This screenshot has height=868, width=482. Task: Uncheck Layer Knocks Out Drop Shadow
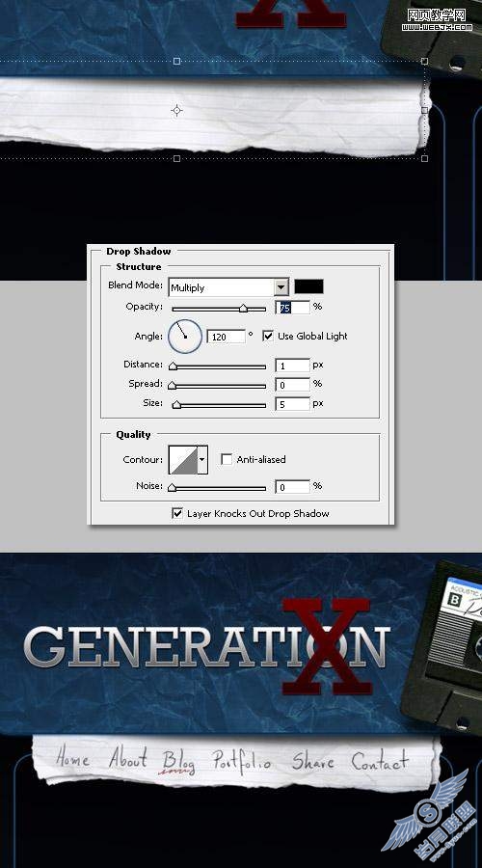(x=177, y=513)
